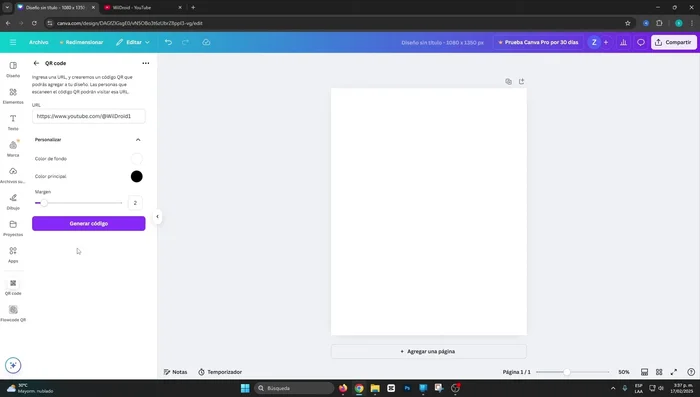Viewport: 700px width, 397px height.
Task: Open the Windows Start menu
Action: (245, 388)
